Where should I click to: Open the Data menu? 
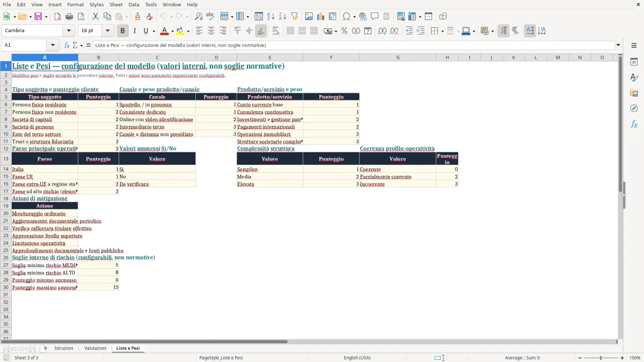pos(134,4)
